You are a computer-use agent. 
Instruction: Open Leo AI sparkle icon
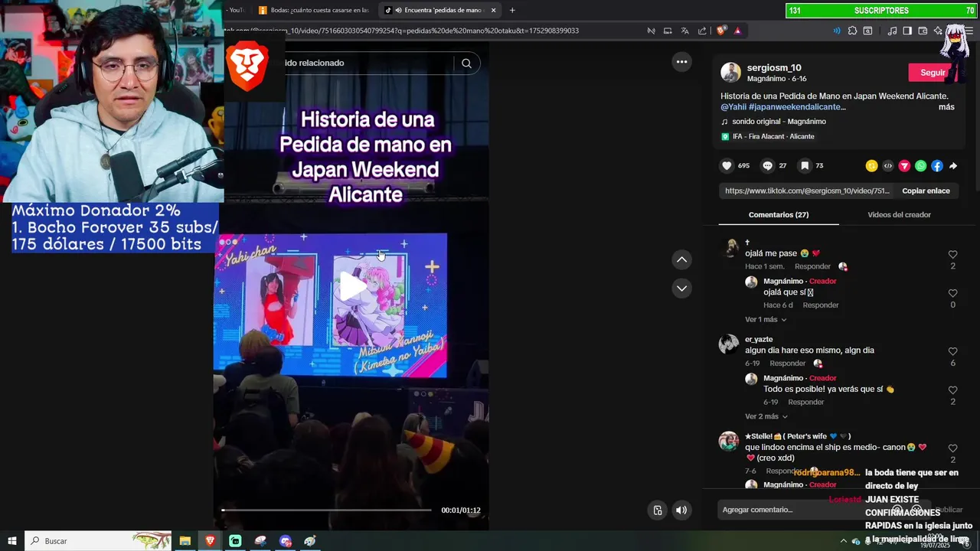point(938,31)
